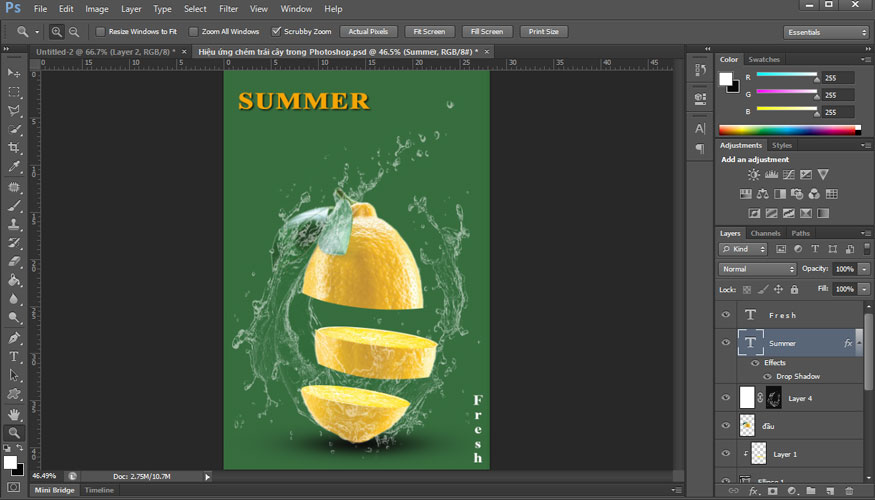Open the Layer menu

tap(131, 9)
